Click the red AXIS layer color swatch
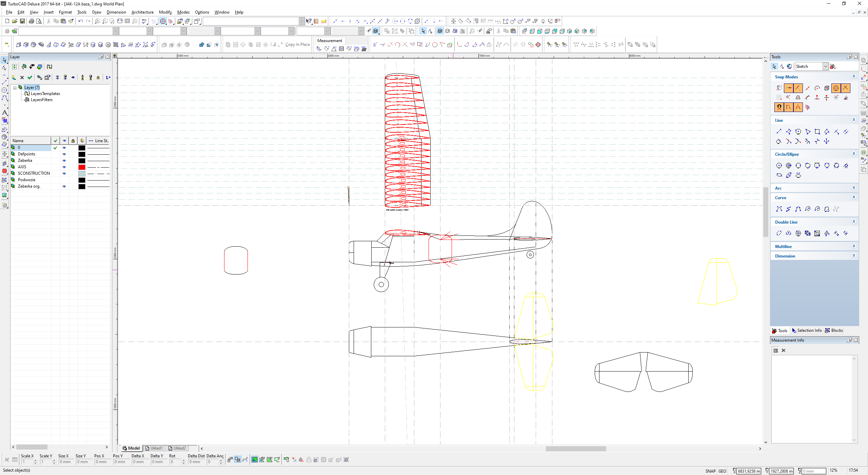 point(82,167)
